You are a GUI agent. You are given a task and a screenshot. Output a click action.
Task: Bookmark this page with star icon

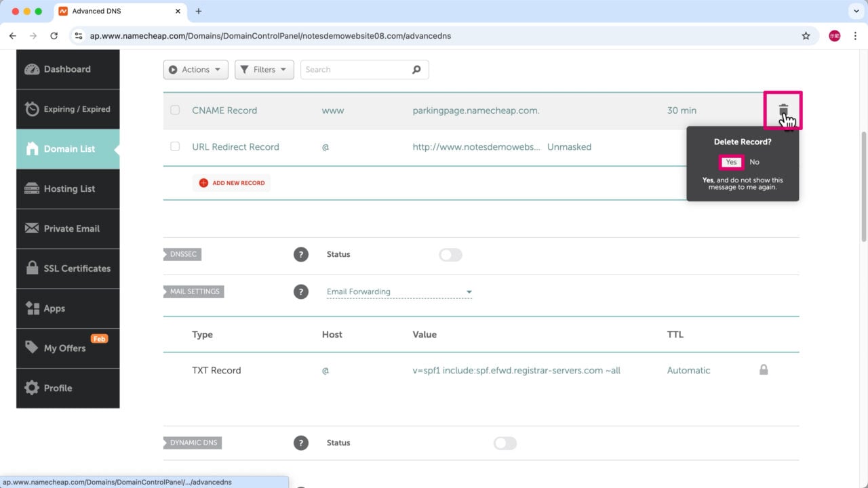(806, 36)
